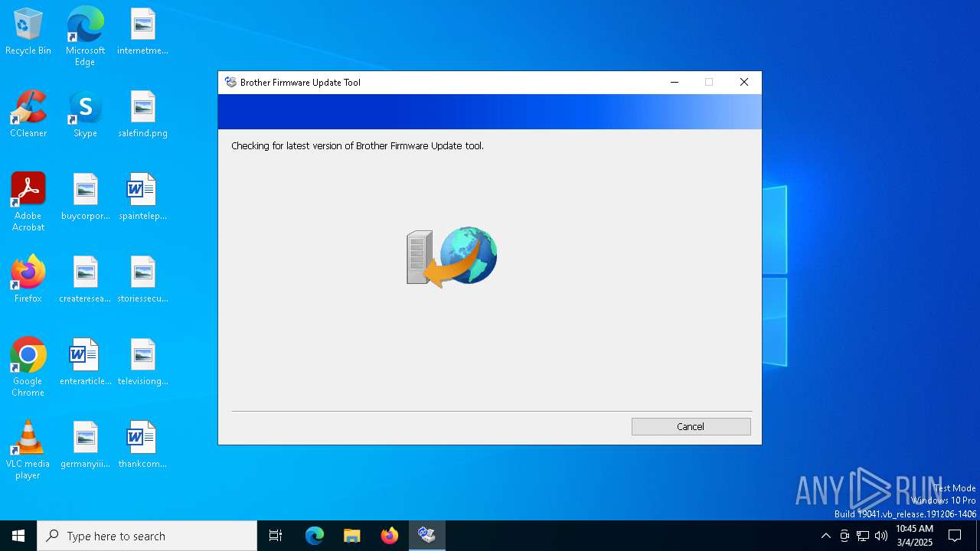Select the Adobe Acrobat desktop shortcut
The width and height of the screenshot is (980, 551).
coord(28,202)
